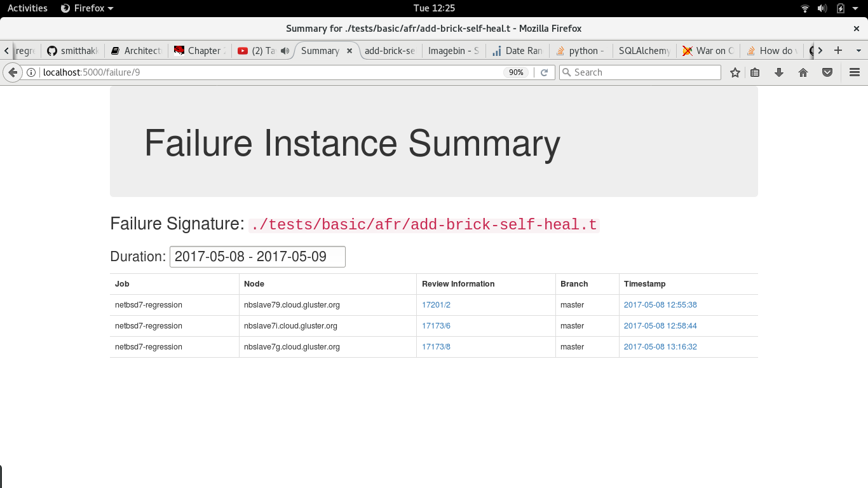Open the Firefox application menu in the top bar
Image resolution: width=868 pixels, height=488 pixels.
click(x=87, y=8)
